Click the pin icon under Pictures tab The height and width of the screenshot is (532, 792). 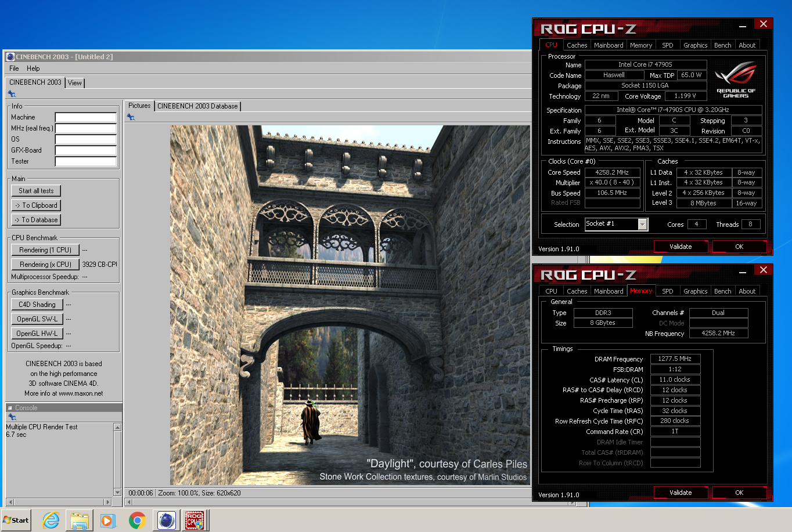coord(131,117)
